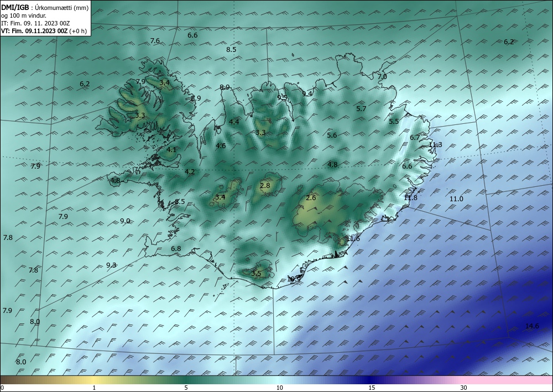
Task: Click the 6.8 value label
Action: [x=176, y=249]
